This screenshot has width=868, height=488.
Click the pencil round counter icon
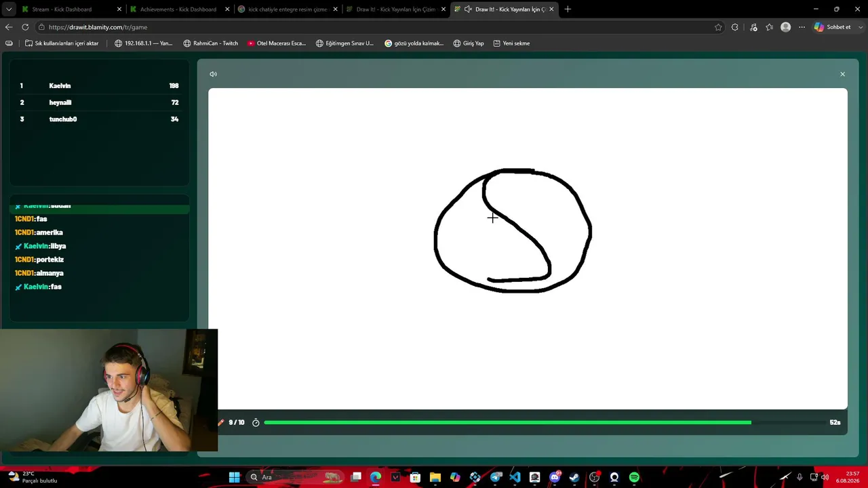pos(220,422)
